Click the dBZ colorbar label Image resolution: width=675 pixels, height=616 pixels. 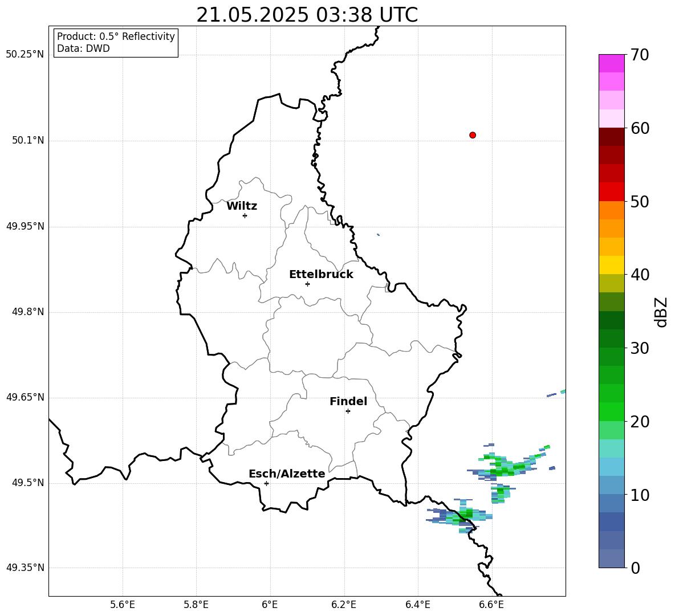[661, 312]
